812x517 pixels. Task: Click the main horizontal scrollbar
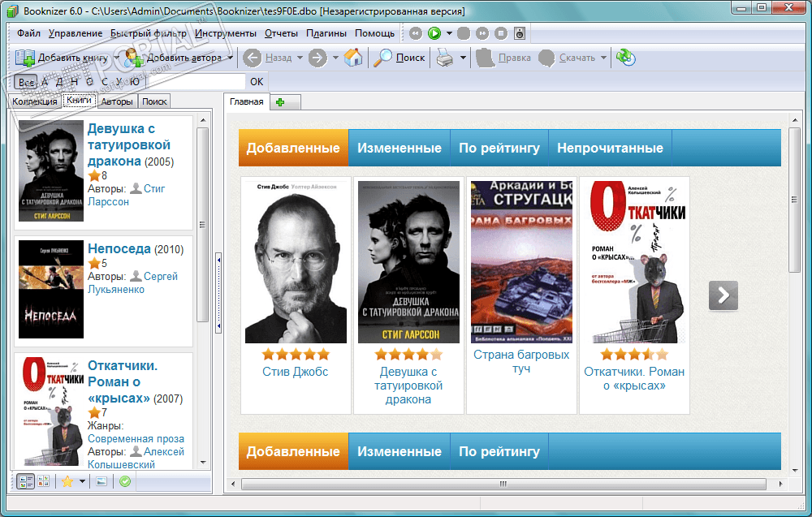[x=503, y=484]
